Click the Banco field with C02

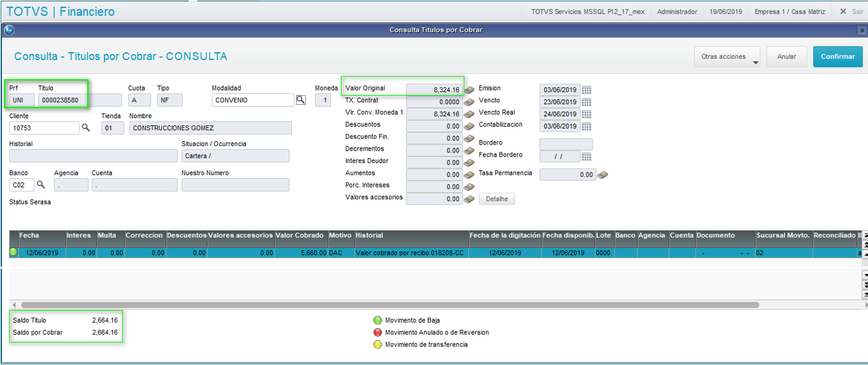[22, 185]
